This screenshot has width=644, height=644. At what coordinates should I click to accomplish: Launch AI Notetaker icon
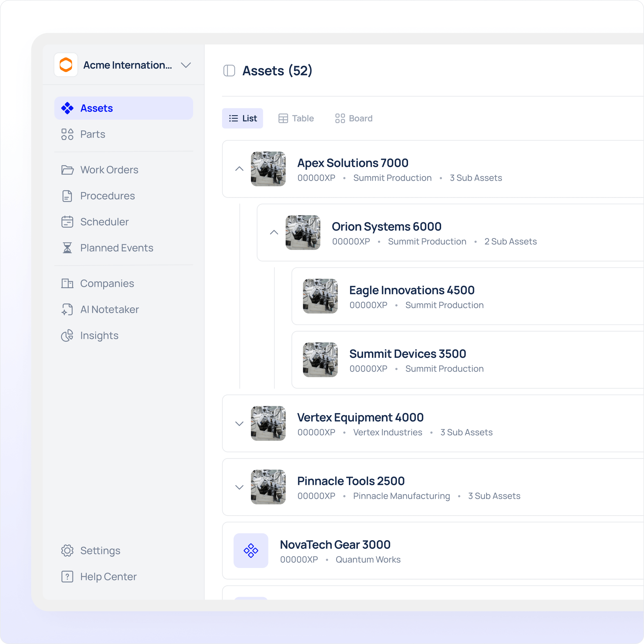[67, 309]
